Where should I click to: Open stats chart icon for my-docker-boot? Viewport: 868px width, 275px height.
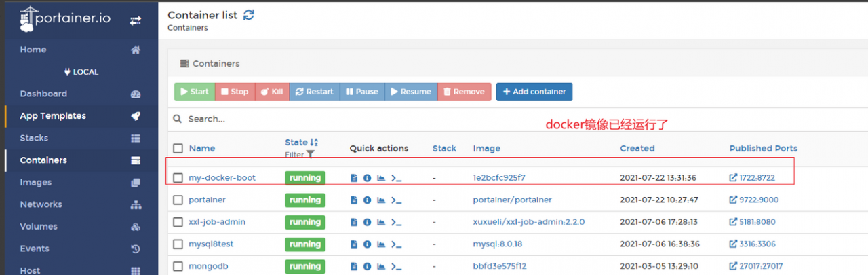point(381,178)
